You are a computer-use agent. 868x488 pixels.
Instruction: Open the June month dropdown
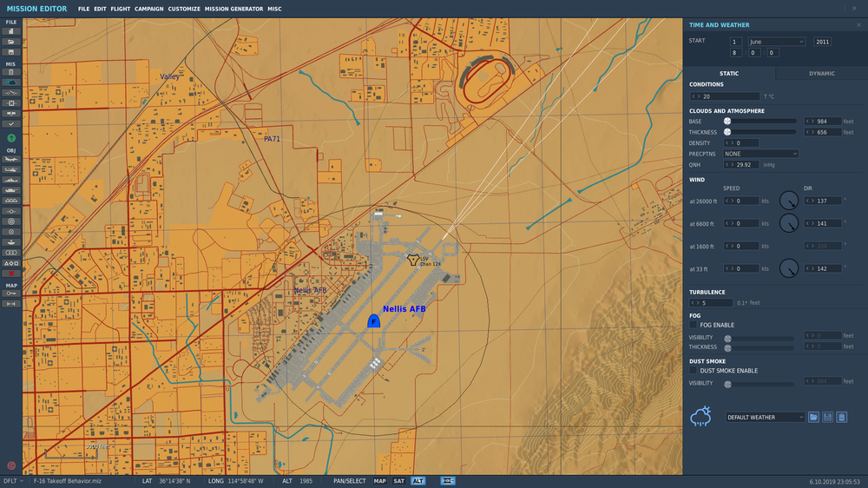pos(777,42)
